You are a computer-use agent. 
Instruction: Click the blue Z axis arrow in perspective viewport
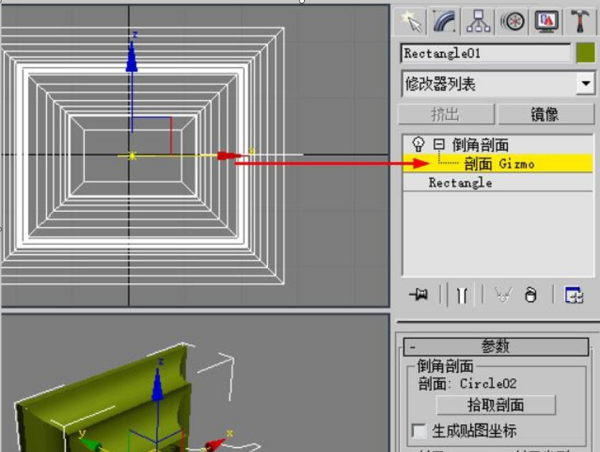coord(157,385)
